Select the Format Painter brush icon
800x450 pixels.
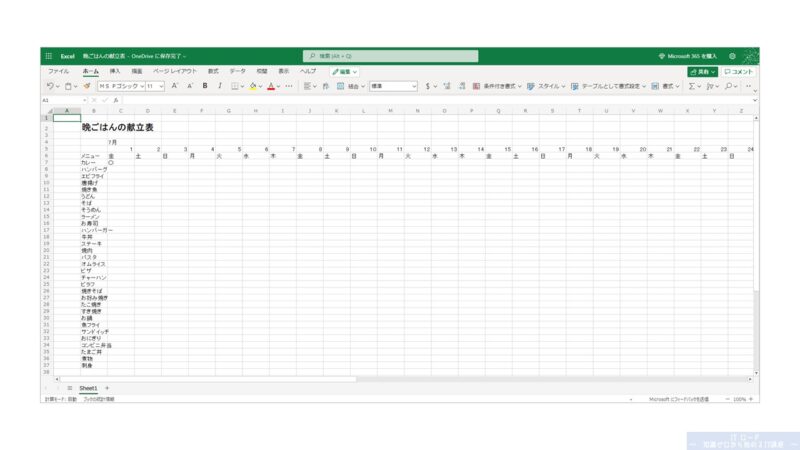[x=87, y=86]
